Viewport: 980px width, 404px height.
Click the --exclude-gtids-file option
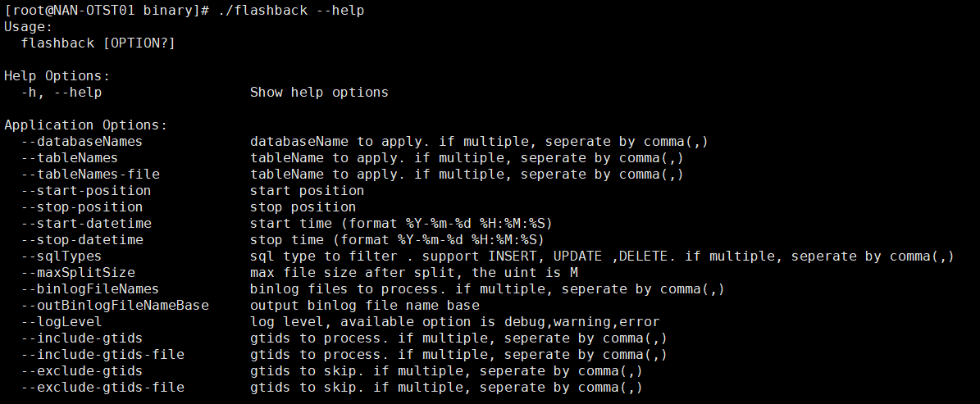pos(103,387)
